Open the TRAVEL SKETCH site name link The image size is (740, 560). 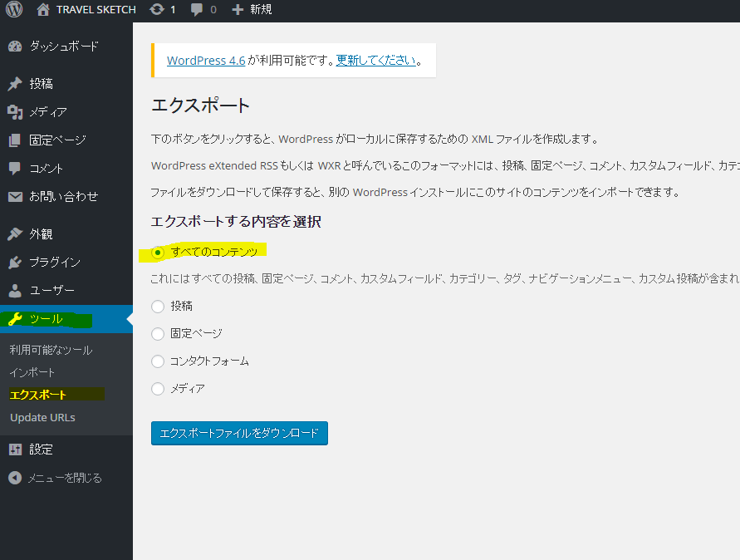(96, 10)
